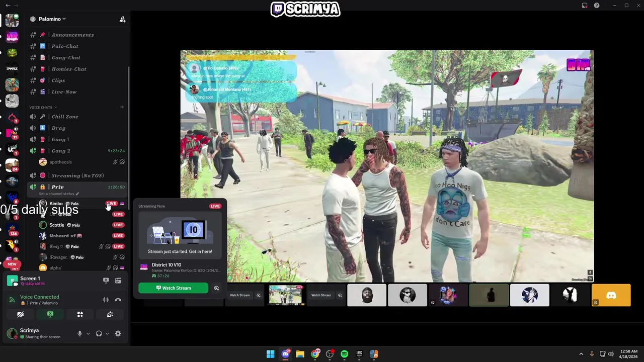Click the LIVE badge next to Kimbo

pyautogui.click(x=112, y=204)
